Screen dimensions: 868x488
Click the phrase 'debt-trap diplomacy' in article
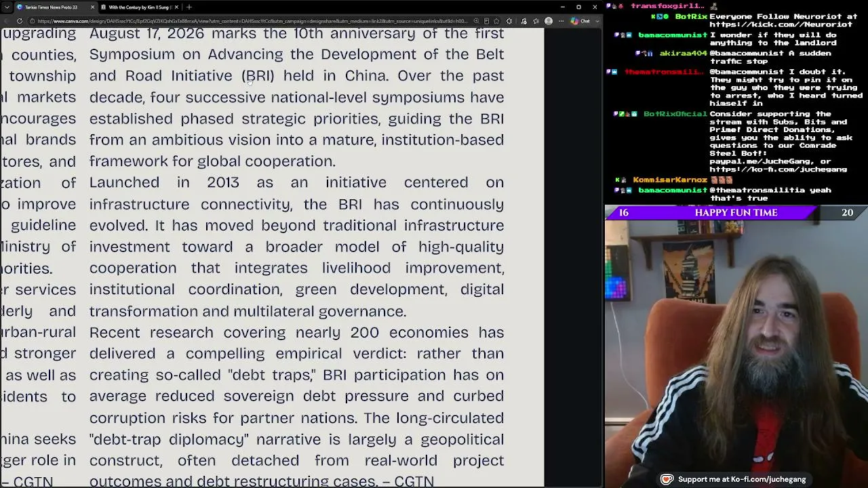pyautogui.click(x=169, y=439)
